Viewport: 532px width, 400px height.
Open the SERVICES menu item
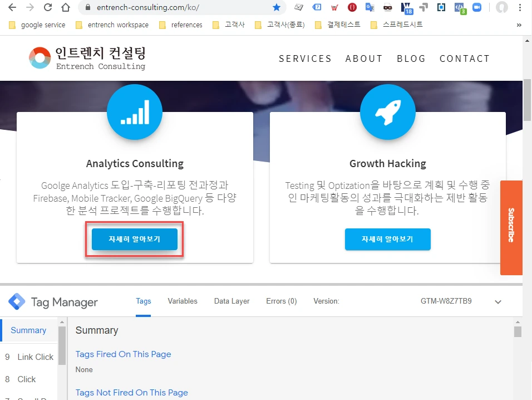click(305, 58)
